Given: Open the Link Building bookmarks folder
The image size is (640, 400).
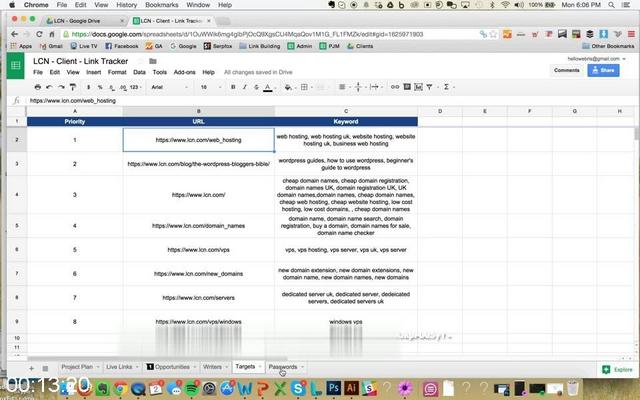Looking at the screenshot, I should (260, 46).
